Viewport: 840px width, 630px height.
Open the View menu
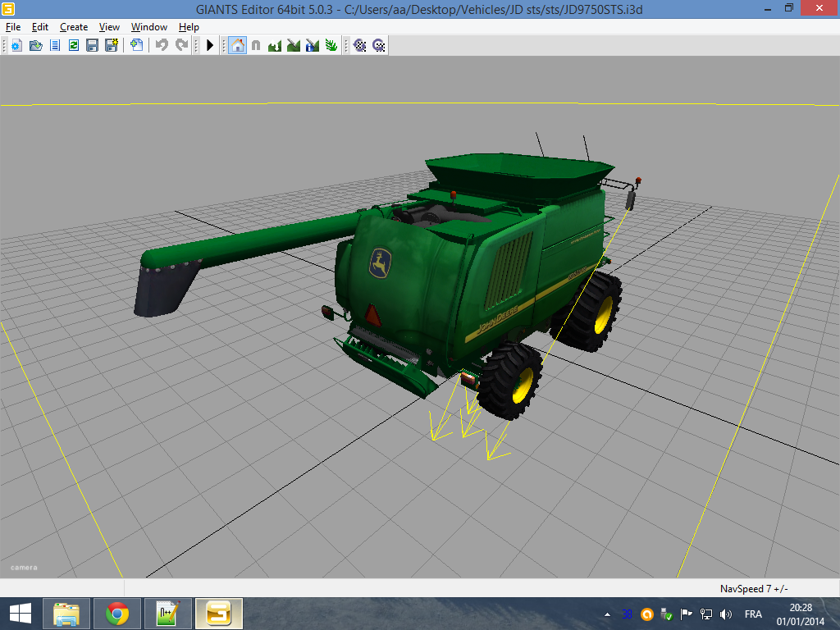tap(109, 27)
